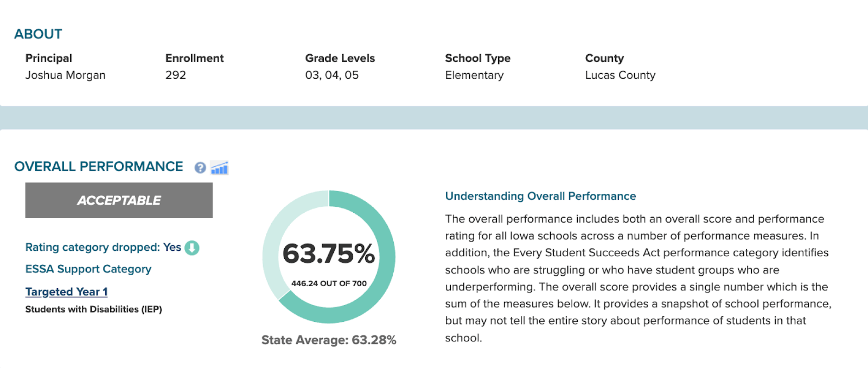Select the performance history graph icon

pos(220,168)
